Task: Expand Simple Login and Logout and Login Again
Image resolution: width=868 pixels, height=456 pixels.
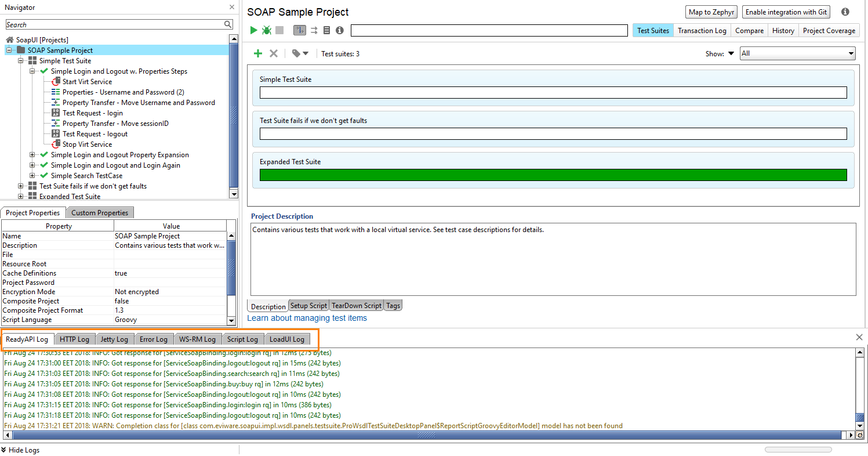Action: click(32, 165)
